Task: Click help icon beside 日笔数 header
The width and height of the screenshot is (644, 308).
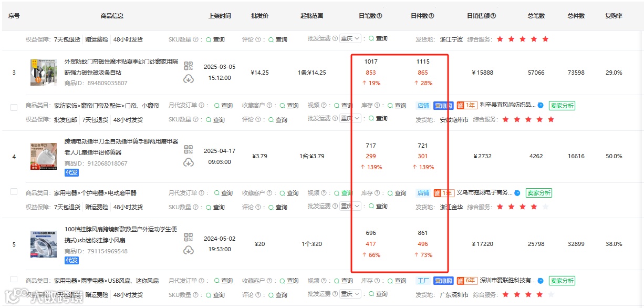Action: (380, 16)
